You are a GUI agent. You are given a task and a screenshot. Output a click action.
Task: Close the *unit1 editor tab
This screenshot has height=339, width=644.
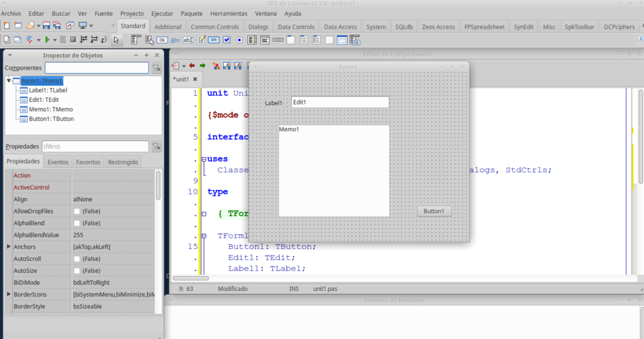pyautogui.click(x=195, y=79)
